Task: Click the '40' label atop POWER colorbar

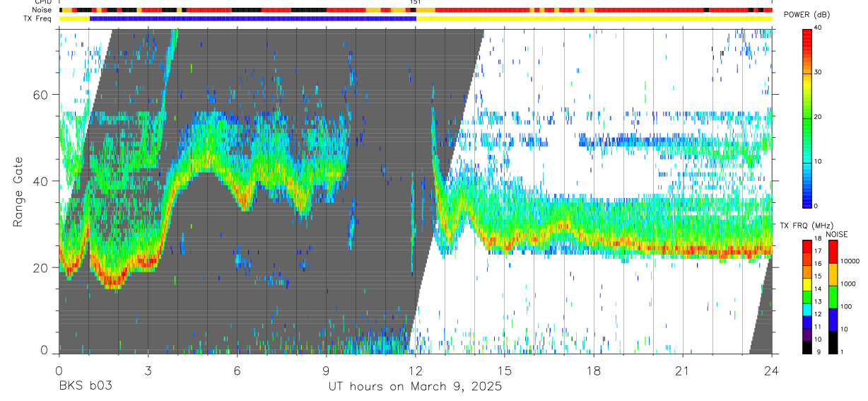Action: point(819,28)
